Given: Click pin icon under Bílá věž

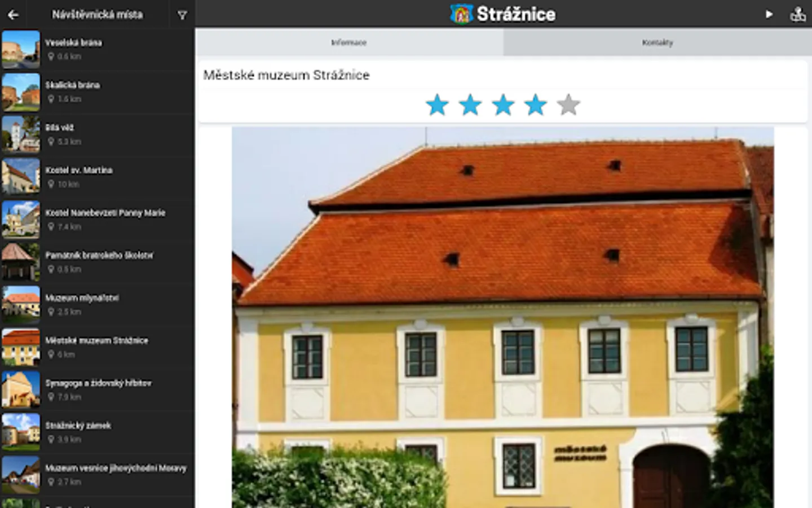Looking at the screenshot, I should tap(51, 142).
